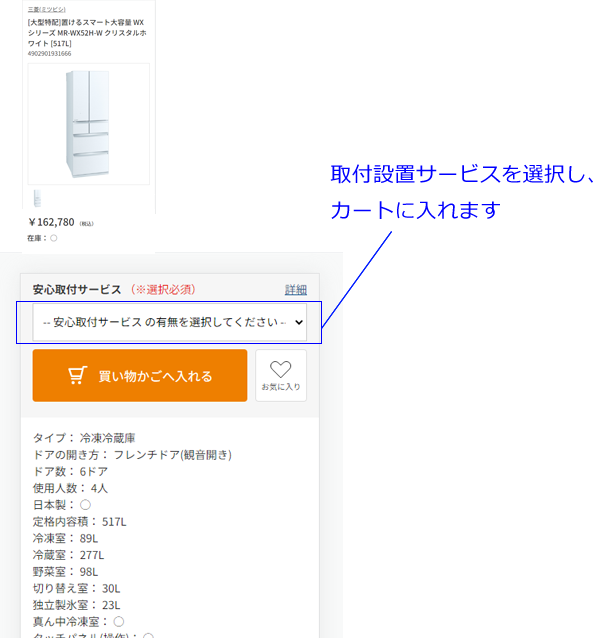The image size is (600, 638).
Task: Click the 在庫 stock circle indicator
Action: coord(54,238)
